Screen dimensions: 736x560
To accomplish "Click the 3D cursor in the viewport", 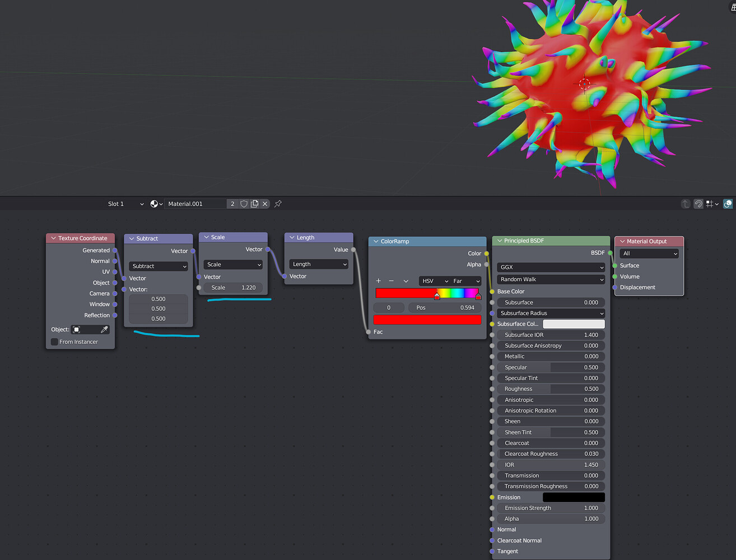I will 584,84.
